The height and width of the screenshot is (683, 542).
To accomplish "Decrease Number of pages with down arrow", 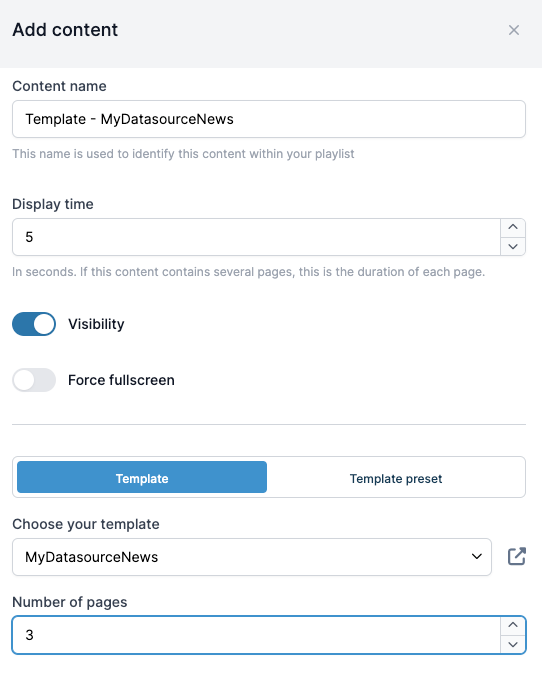I will pyautogui.click(x=513, y=644).
